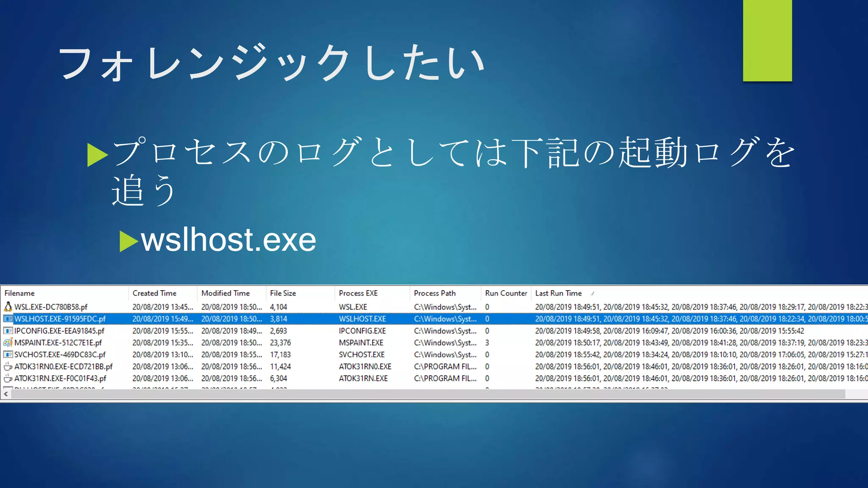Screen dimensions: 868x488
Task: Click Process EXE cell SVCHOST.EXE
Action: (362, 354)
